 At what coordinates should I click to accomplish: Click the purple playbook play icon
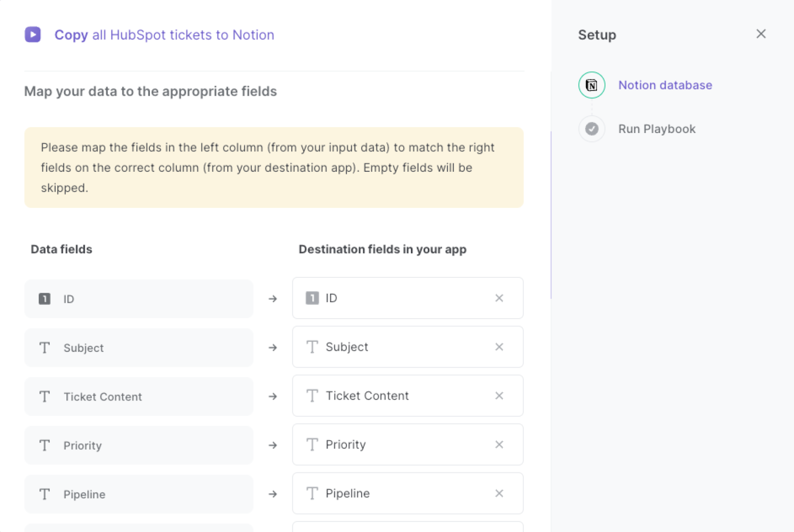[x=33, y=34]
